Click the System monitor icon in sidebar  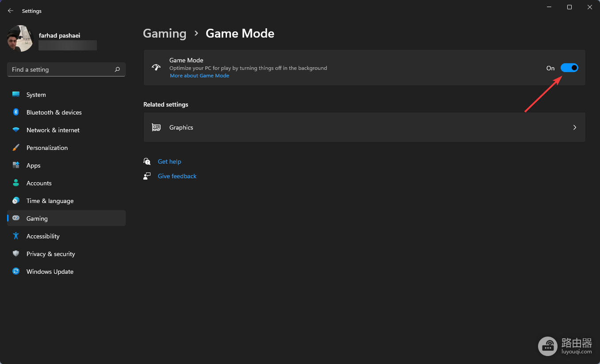point(16,95)
